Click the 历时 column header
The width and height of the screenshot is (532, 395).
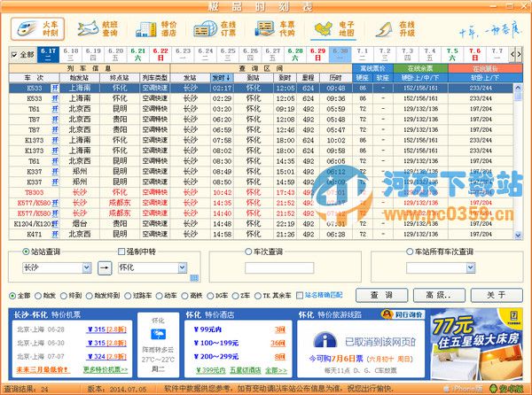335,78
